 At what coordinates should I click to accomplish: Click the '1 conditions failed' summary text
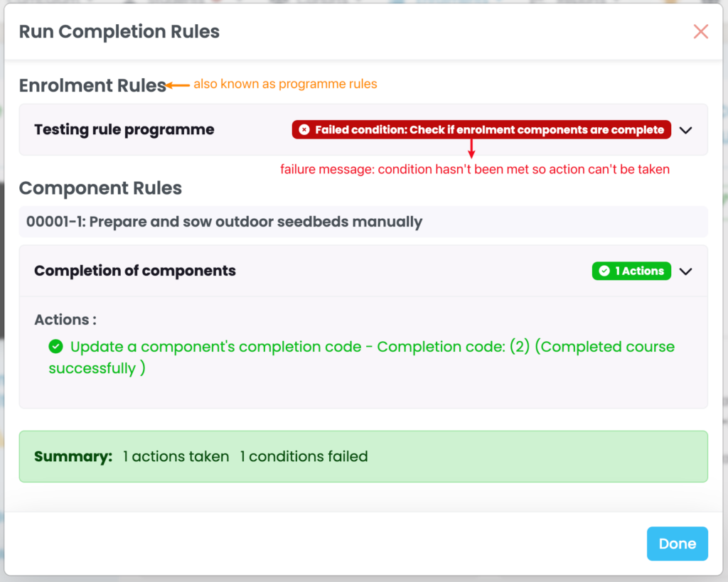point(304,456)
